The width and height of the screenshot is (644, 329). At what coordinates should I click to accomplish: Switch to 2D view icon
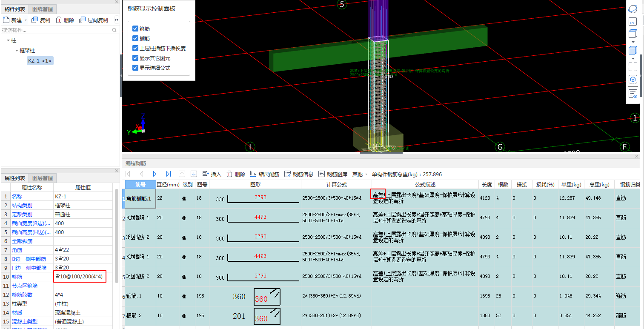[x=633, y=22]
